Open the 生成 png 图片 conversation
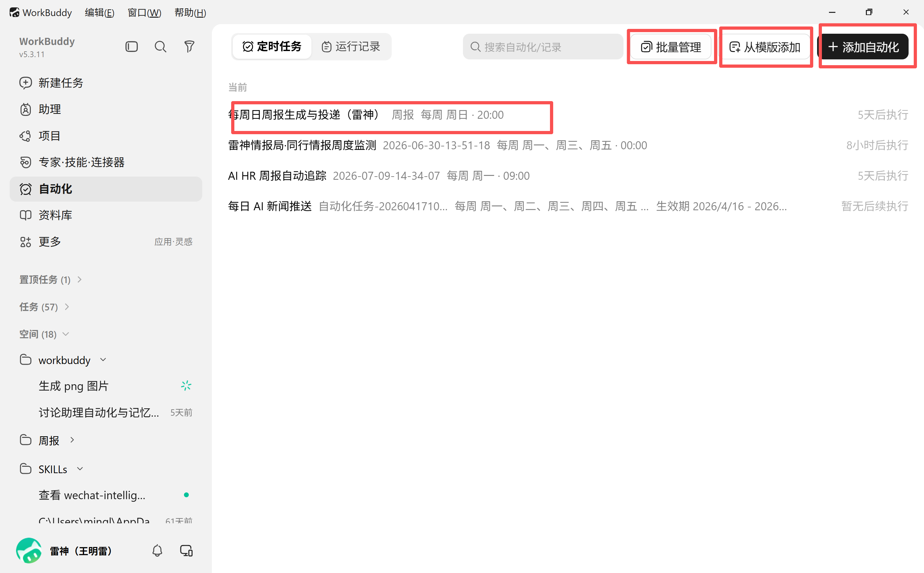The height and width of the screenshot is (573, 924). click(106, 386)
